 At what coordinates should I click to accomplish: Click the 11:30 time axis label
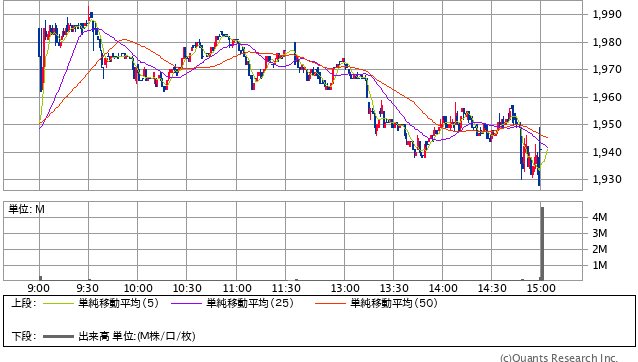(x=286, y=288)
